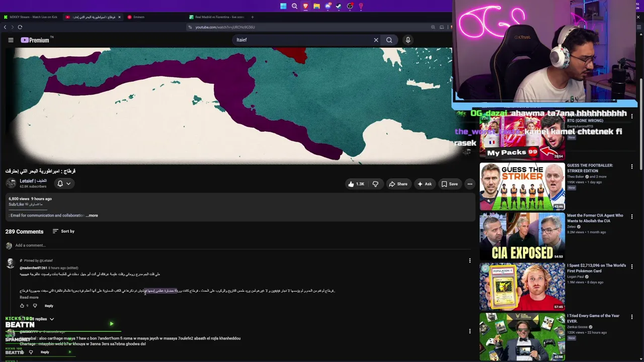Reload the current page
The image size is (644, 362).
click(20, 27)
